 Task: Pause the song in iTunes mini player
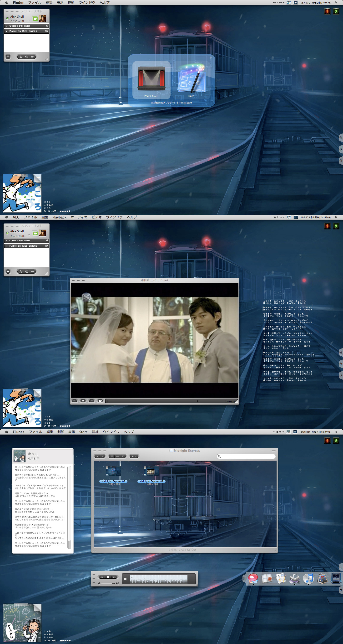click(x=108, y=577)
